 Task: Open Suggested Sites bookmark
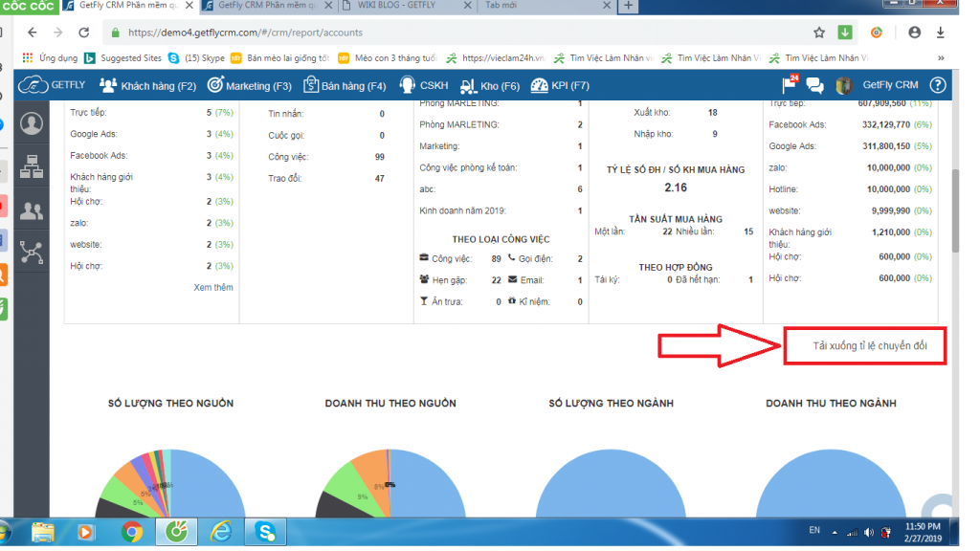[x=123, y=58]
